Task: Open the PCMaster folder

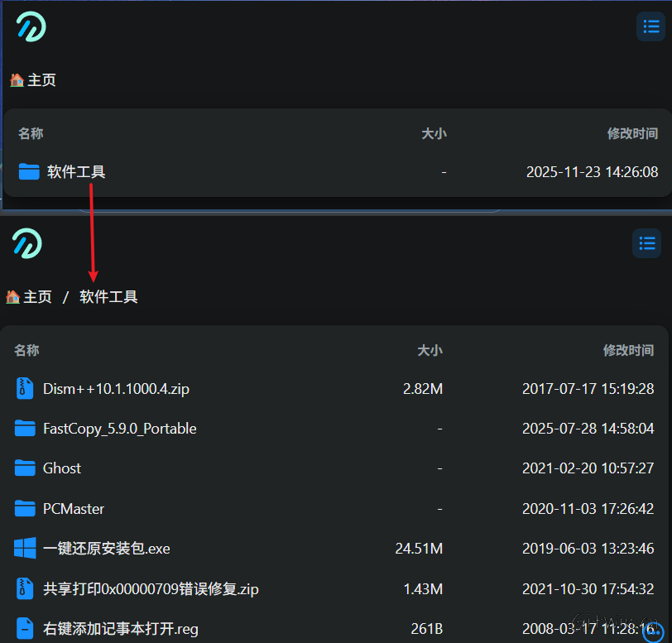Action: coord(74,509)
